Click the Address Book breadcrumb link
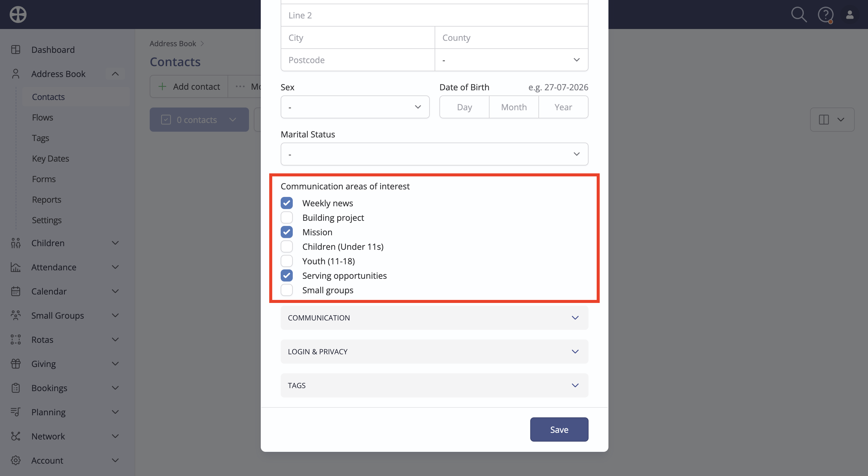This screenshot has width=868, height=476. [x=173, y=43]
